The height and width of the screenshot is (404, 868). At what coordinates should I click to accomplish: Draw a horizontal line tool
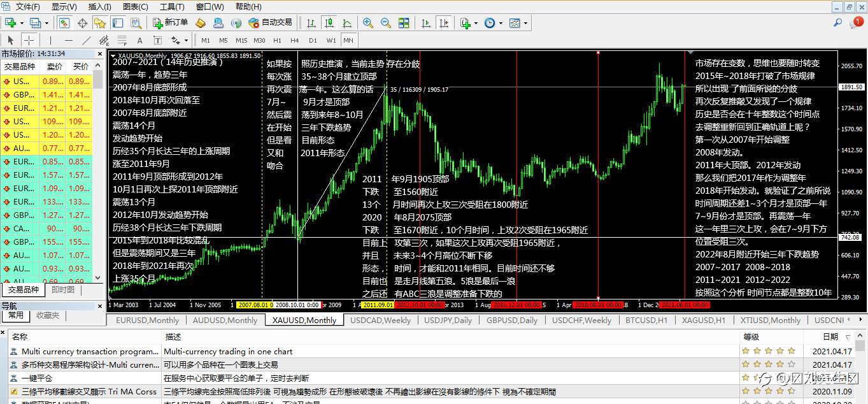point(69,40)
